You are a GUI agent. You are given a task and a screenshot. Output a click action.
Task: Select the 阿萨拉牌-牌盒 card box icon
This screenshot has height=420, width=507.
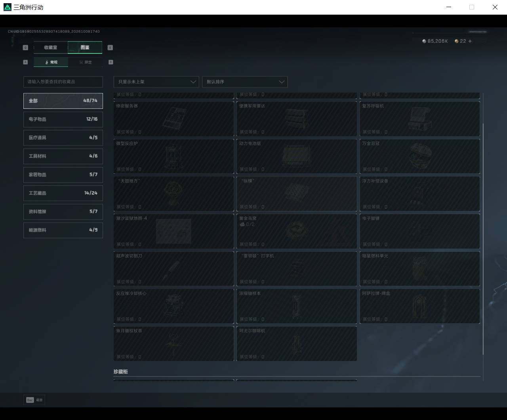point(419,306)
